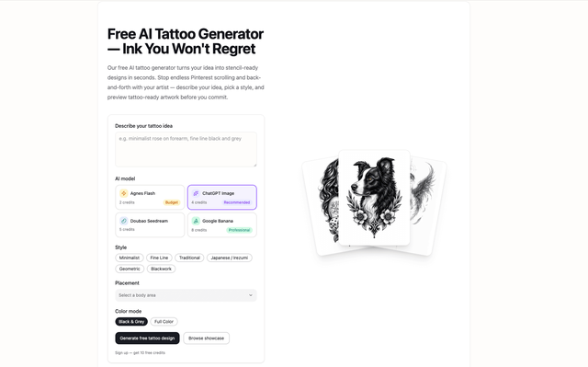Select the Fine Line style option
Image resolution: width=588 pixels, height=367 pixels.
point(159,258)
